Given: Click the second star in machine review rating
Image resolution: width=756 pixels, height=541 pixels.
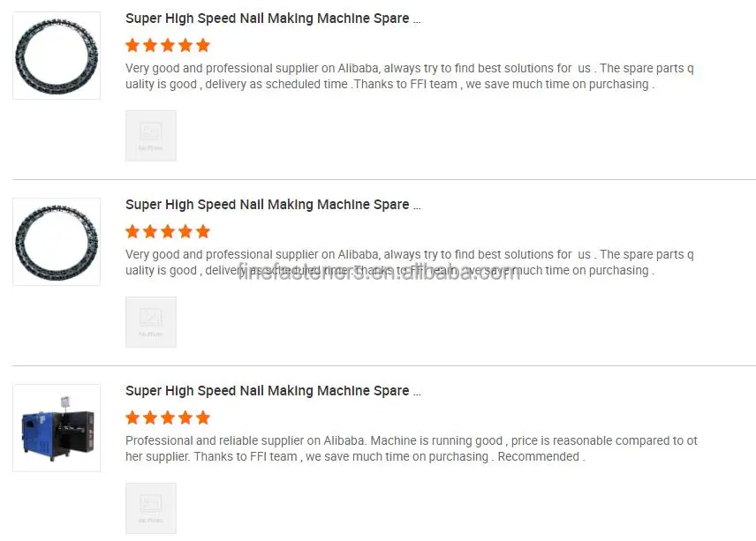Looking at the screenshot, I should click(150, 417).
